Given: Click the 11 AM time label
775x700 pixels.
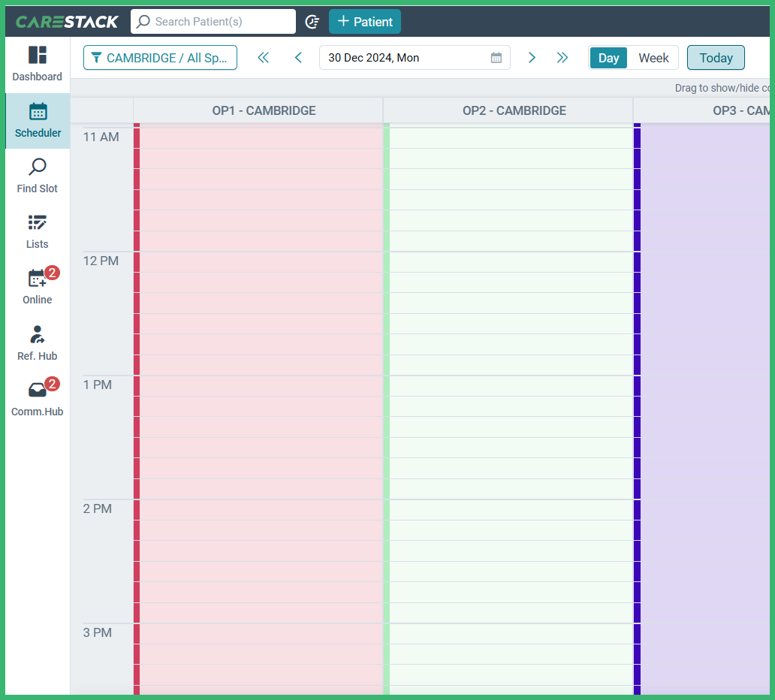Looking at the screenshot, I should point(101,137).
